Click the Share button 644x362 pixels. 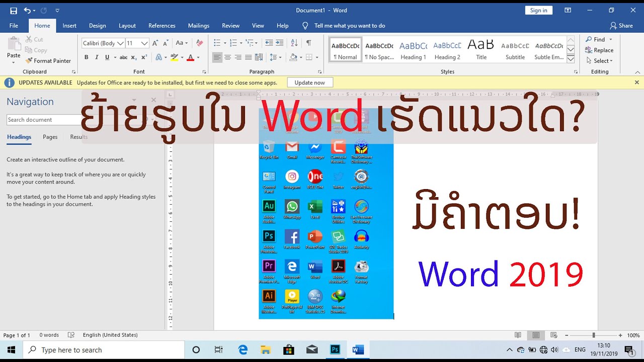[621, 26]
